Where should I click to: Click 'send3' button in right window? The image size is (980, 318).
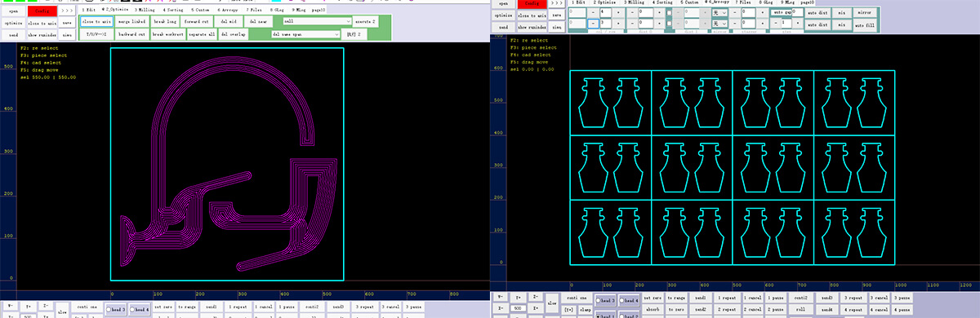[x=827, y=298]
